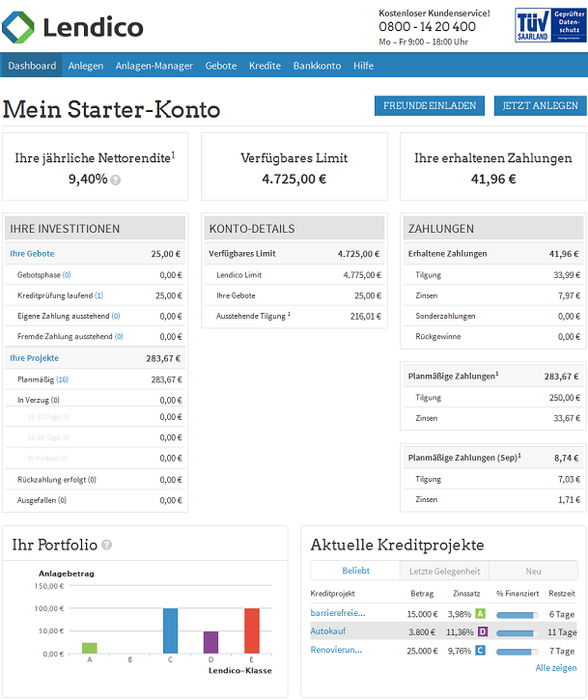Click the % Finanziert column header

(x=518, y=593)
